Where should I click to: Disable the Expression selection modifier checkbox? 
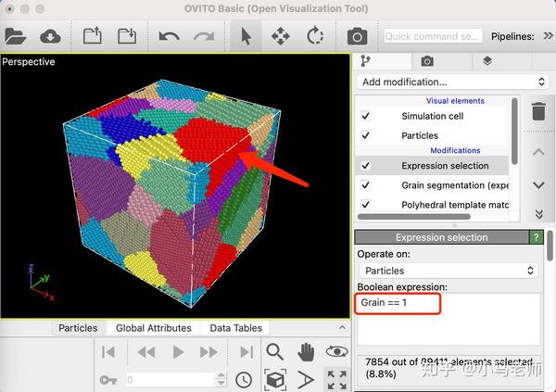coord(365,166)
